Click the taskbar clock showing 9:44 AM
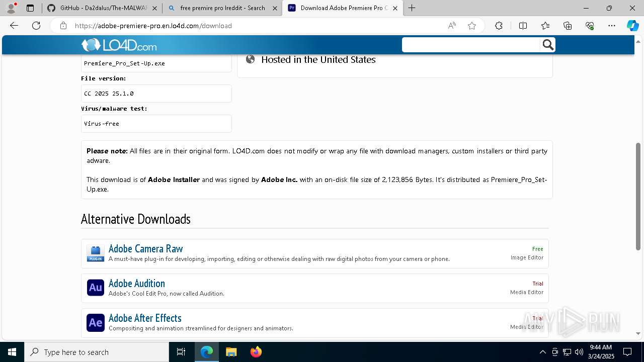Screen dimensions: 644x362 click(x=601, y=352)
